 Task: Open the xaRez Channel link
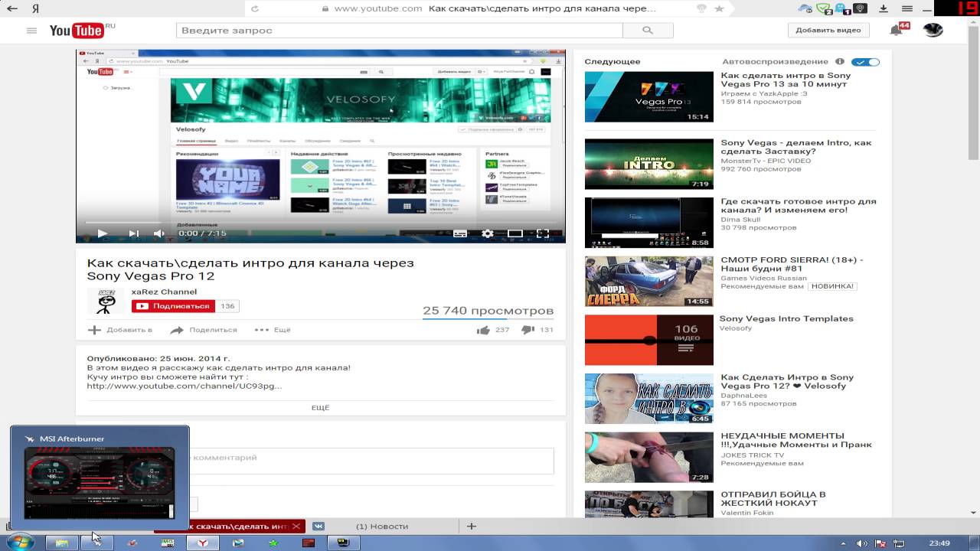tap(164, 292)
